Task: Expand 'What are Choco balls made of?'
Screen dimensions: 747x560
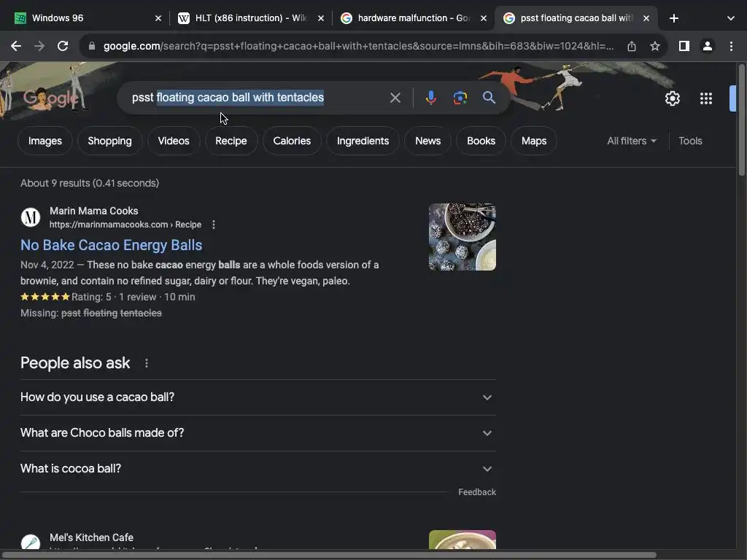Action: point(258,433)
